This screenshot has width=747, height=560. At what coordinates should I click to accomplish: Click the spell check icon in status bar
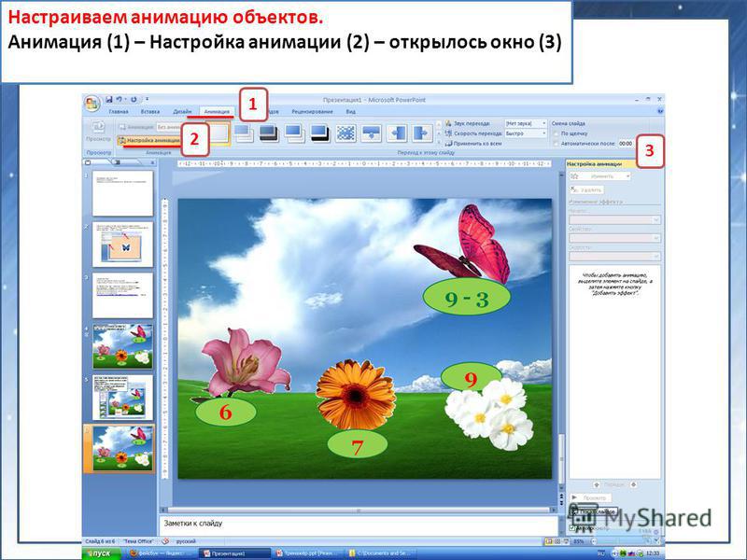tap(165, 541)
